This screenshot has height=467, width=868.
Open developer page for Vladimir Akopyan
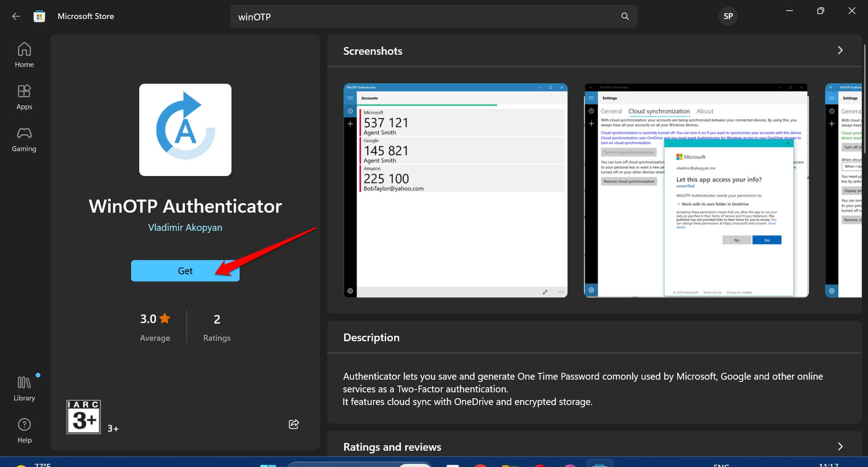pos(185,227)
